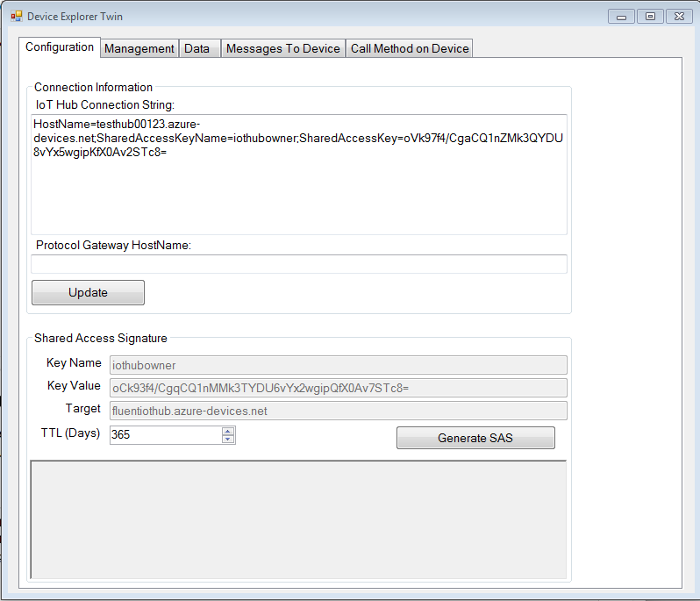Click the Connection Information group label
Screen dimensions: 700x601
coord(93,87)
